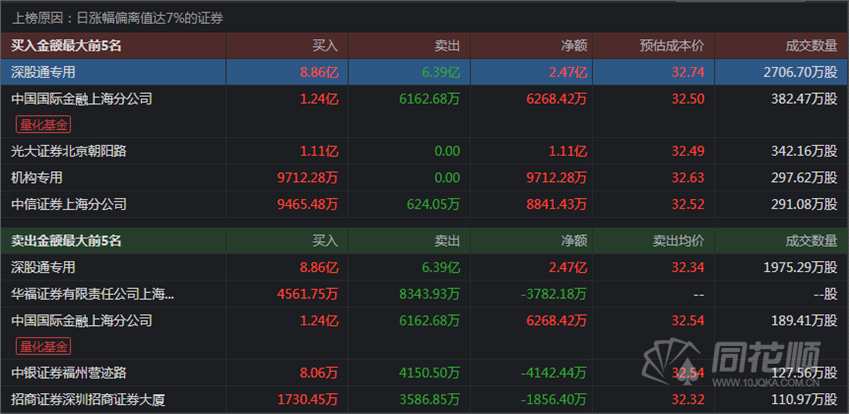Click 量化基金 tag in the 卖出金额最大前5名 table
Screen dimensions: 850x414
(x=44, y=346)
